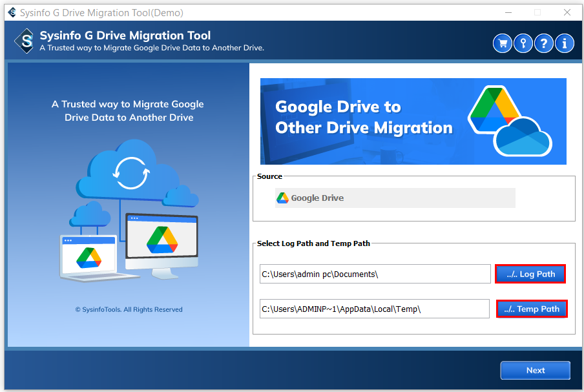Click the Source group label

(269, 176)
